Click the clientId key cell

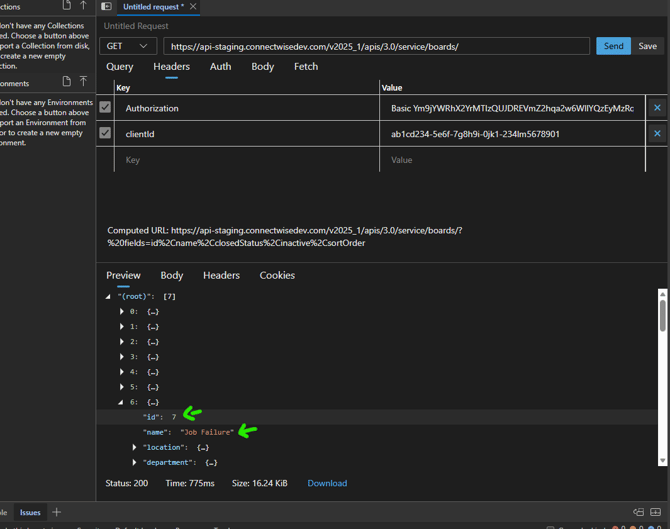tap(247, 134)
